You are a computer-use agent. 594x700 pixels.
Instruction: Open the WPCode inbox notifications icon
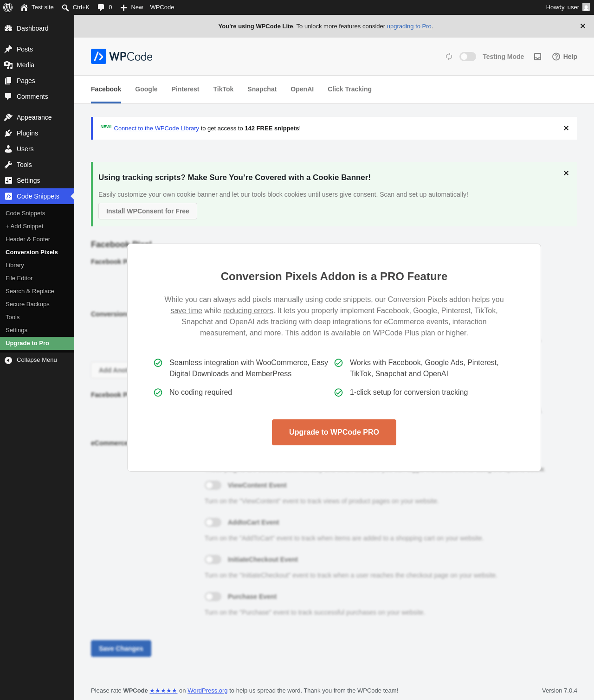click(538, 57)
